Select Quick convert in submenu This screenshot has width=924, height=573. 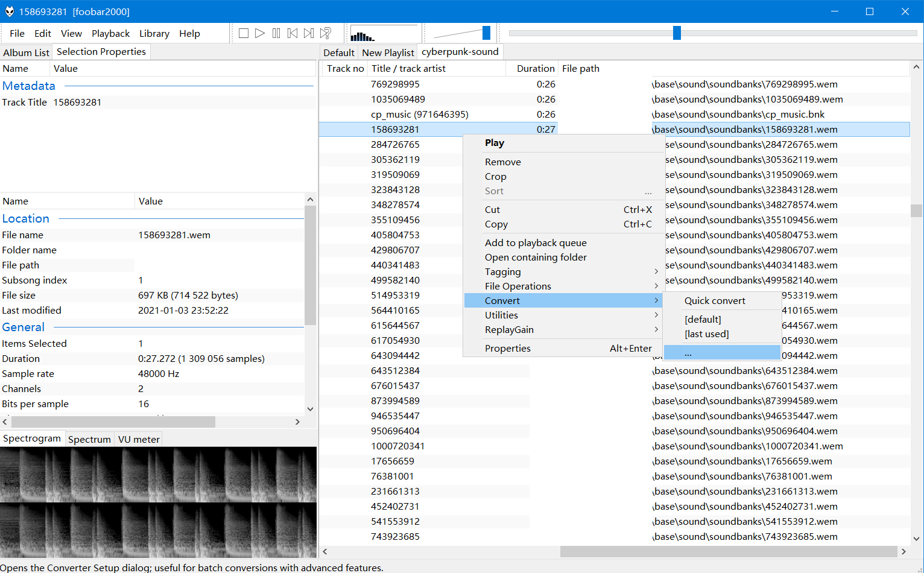tap(722, 300)
